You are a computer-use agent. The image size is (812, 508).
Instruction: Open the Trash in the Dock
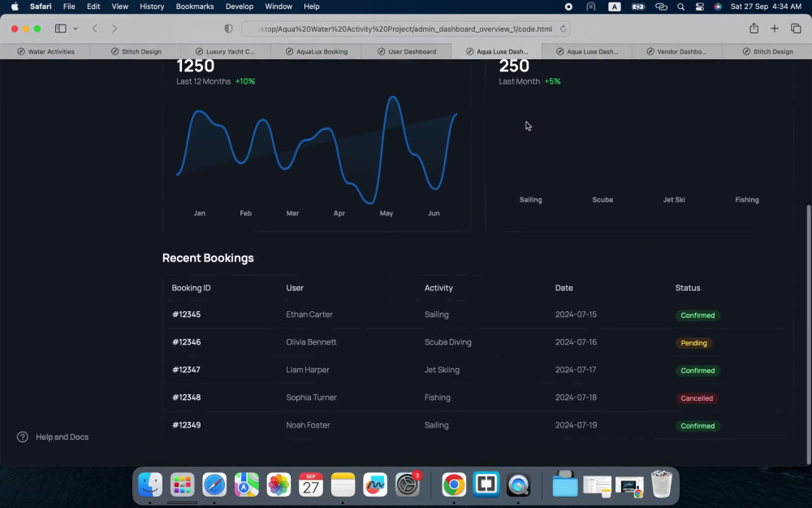[x=661, y=484]
